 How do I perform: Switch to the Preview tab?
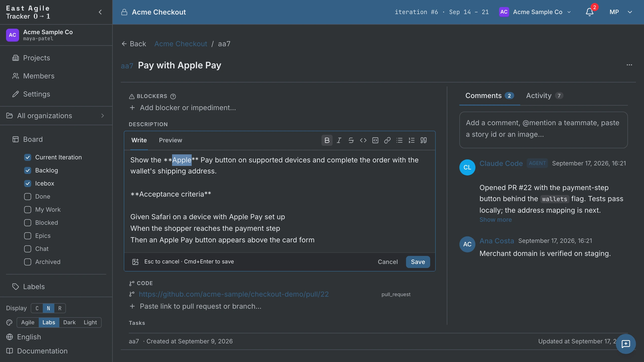tap(170, 140)
